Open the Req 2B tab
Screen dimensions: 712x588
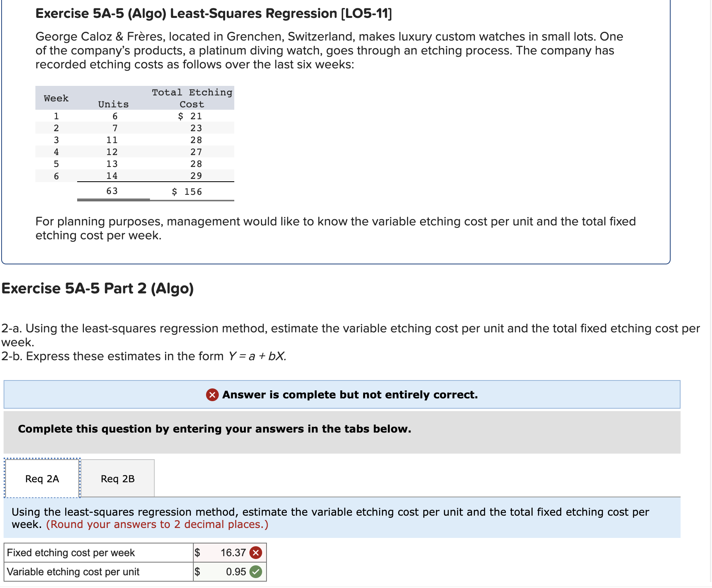(x=118, y=478)
